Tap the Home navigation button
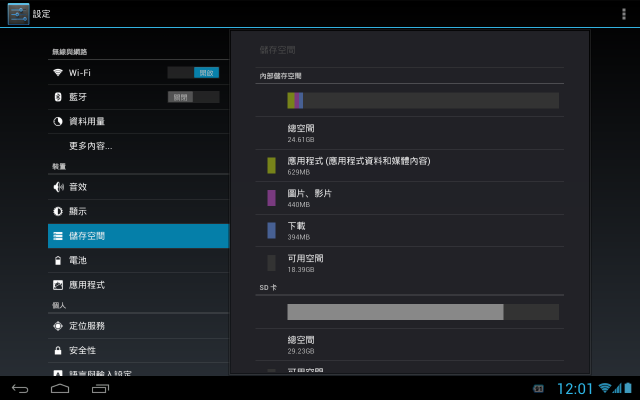 pyautogui.click(x=60, y=389)
